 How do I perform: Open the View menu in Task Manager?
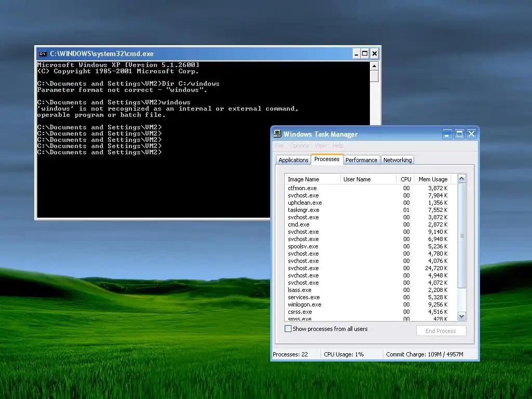tap(321, 145)
